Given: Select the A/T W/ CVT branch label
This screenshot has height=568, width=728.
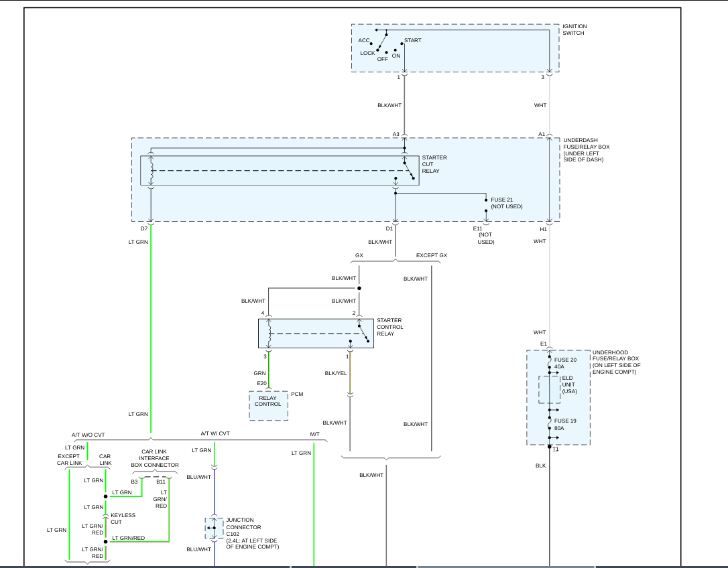Looking at the screenshot, I should pos(215,434).
